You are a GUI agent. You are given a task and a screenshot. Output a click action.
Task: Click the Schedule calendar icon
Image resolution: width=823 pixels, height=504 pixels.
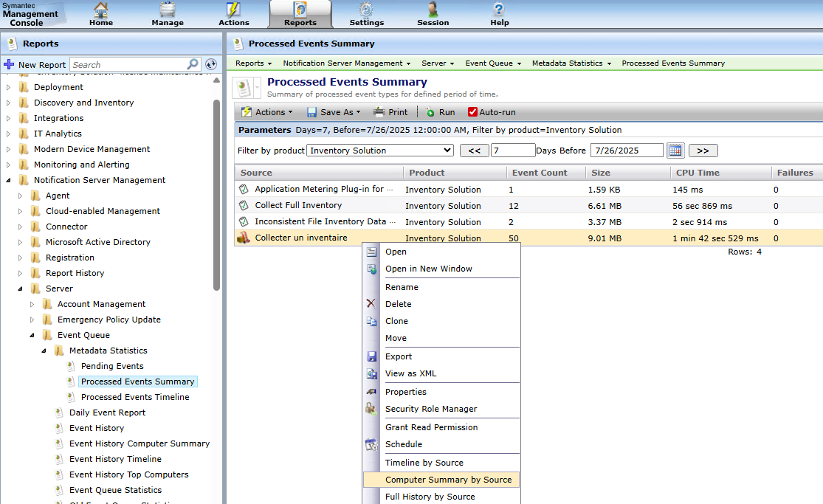[x=371, y=444]
